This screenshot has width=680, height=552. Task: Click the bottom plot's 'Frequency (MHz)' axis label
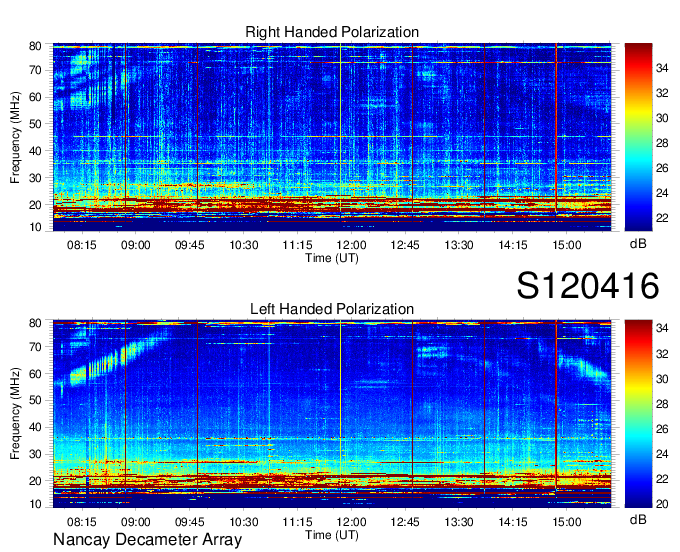[15, 414]
